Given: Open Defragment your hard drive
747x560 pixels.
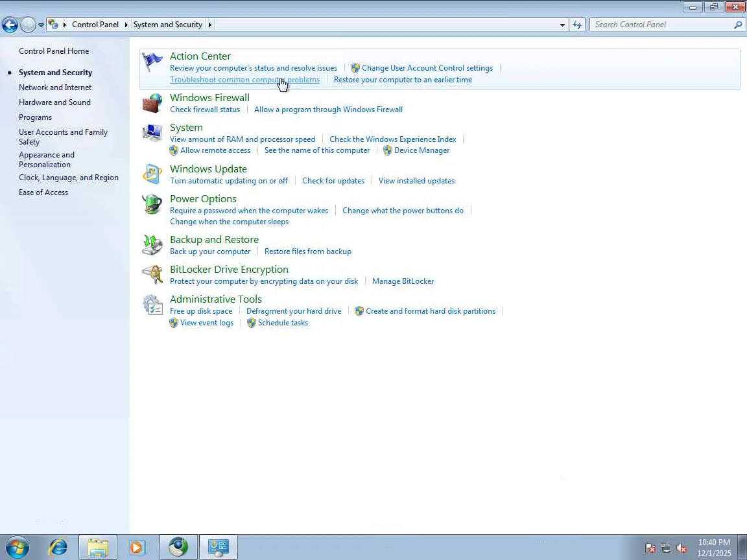Looking at the screenshot, I should (294, 311).
